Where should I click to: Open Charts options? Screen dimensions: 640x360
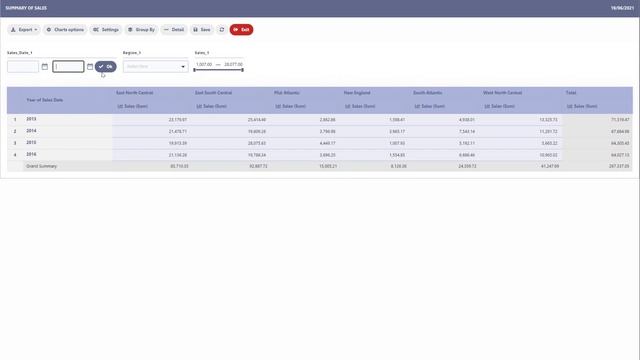pyautogui.click(x=65, y=30)
